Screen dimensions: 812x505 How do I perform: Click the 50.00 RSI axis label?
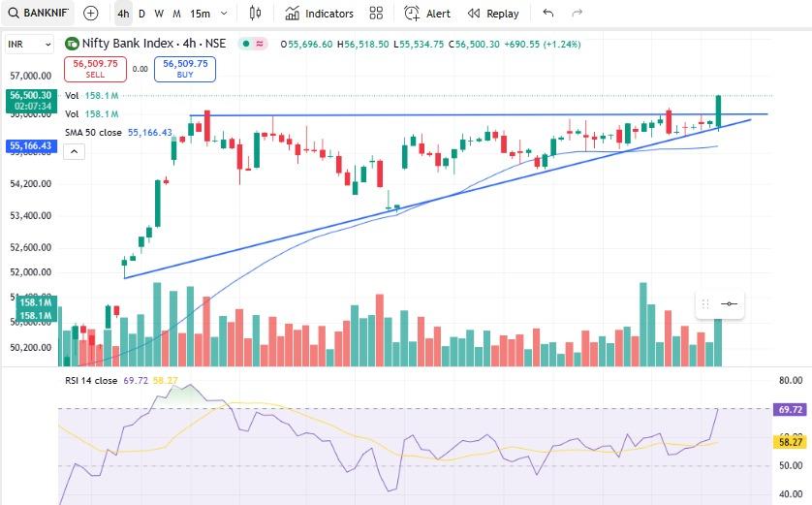[791, 465]
